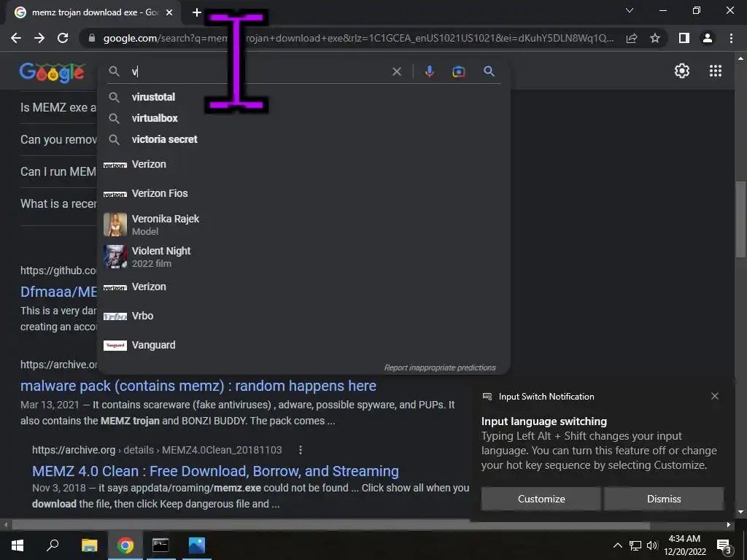
Task: Open Photos app from taskbar
Action: (196, 545)
